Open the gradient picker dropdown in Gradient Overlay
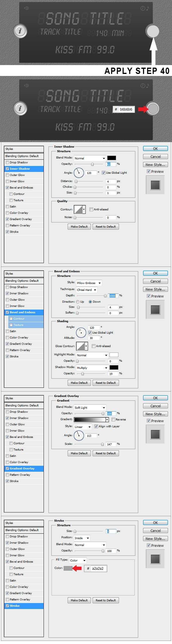 [x=107, y=420]
